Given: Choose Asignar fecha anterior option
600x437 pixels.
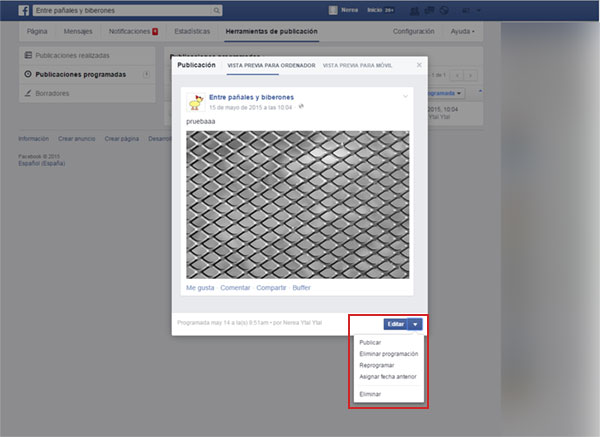Looking at the screenshot, I should click(389, 377).
